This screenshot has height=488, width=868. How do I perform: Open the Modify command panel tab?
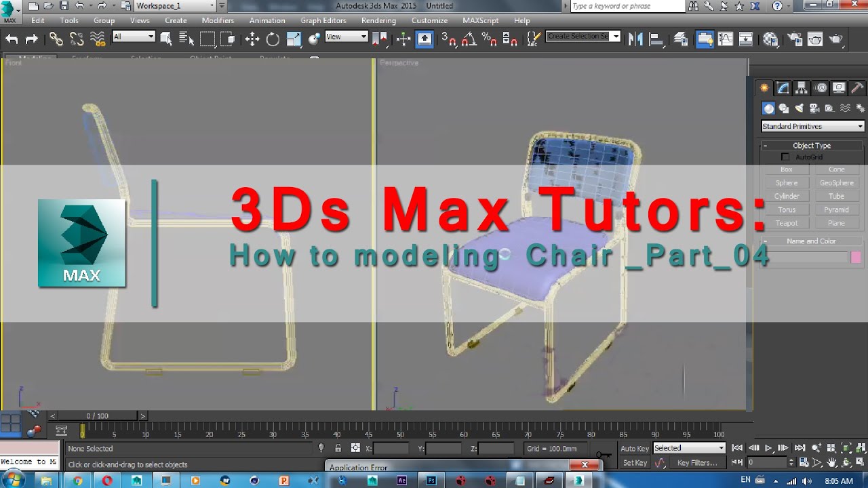[783, 87]
